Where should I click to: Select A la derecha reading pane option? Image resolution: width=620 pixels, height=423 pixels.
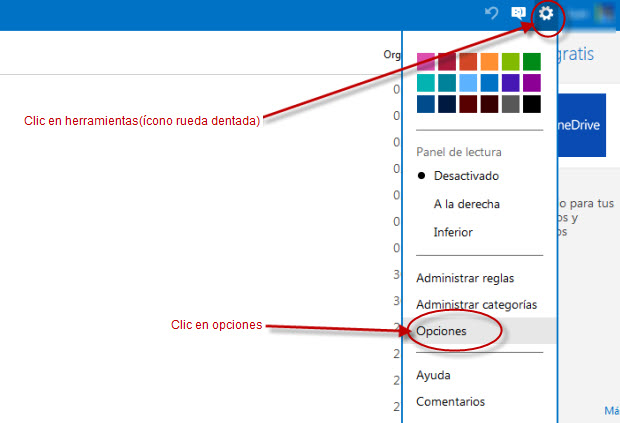(466, 204)
